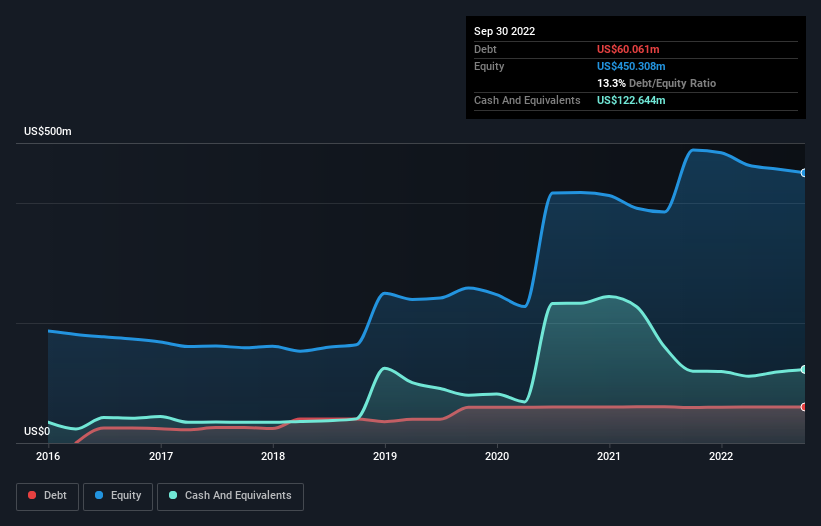Viewport: 821px width, 526px height.
Task: Click the 2020 x-axis label
Action: (x=497, y=456)
